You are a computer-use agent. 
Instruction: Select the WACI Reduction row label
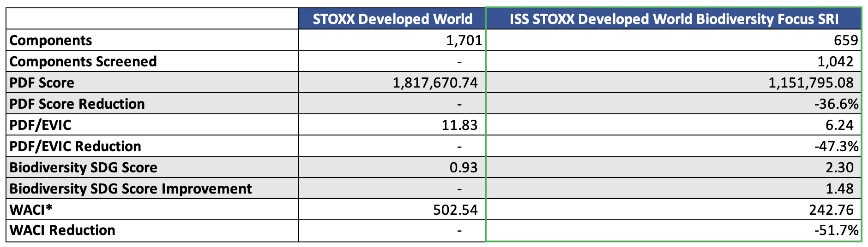pos(62,230)
